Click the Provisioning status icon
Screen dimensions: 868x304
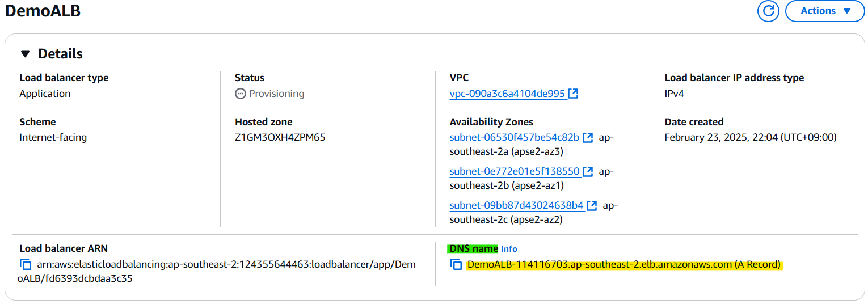pos(241,94)
